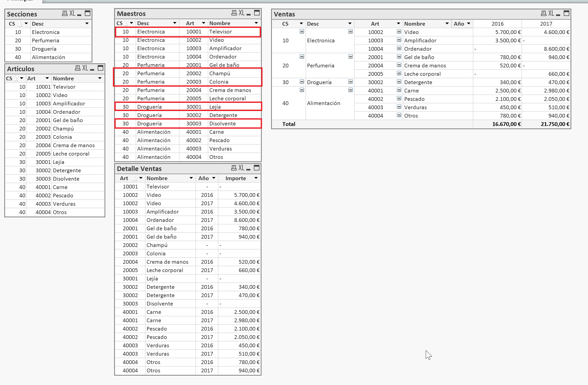The width and height of the screenshot is (588, 385).
Task: Select Lejía row in Maestros table
Action: 188,107
